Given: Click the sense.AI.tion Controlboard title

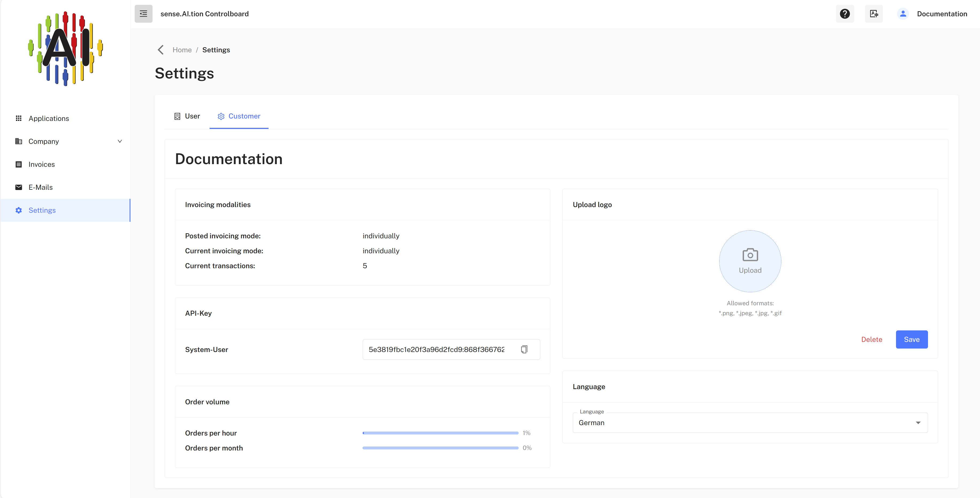Looking at the screenshot, I should (205, 14).
